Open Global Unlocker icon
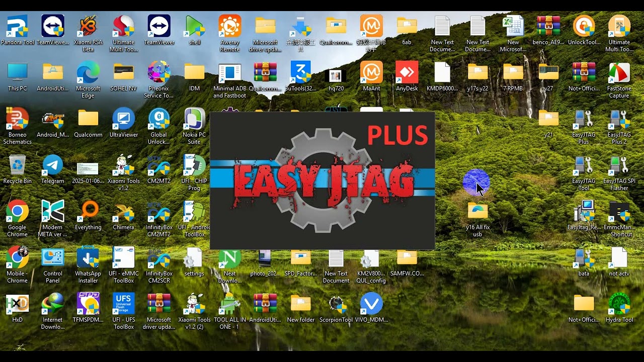Viewport: 644px width, 362px height. [x=159, y=126]
